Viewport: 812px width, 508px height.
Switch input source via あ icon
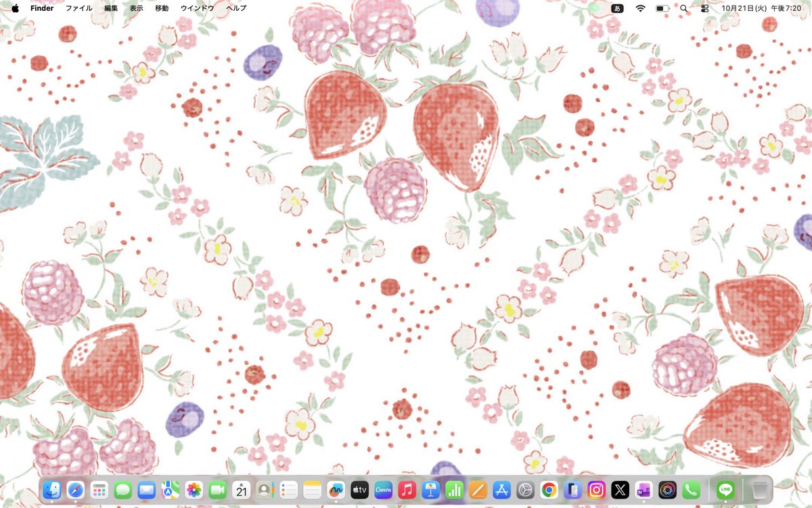click(617, 8)
